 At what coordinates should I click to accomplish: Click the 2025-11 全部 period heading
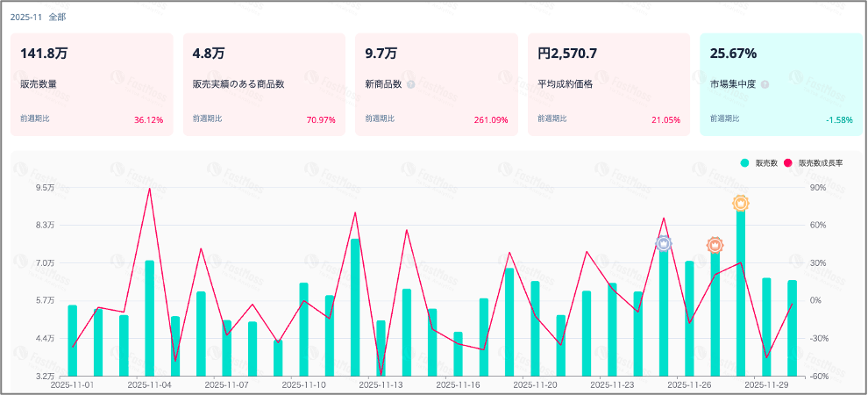click(x=37, y=17)
